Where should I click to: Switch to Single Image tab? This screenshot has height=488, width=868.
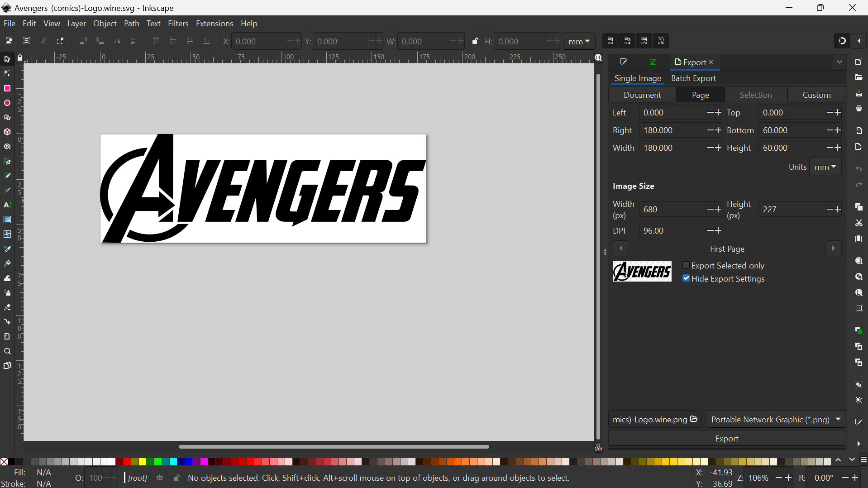point(638,78)
